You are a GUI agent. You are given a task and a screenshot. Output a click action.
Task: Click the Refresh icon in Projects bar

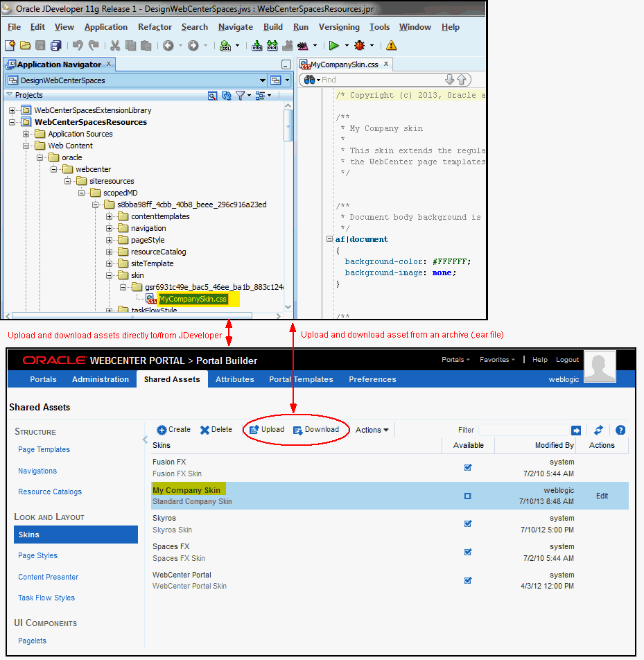pyautogui.click(x=227, y=96)
